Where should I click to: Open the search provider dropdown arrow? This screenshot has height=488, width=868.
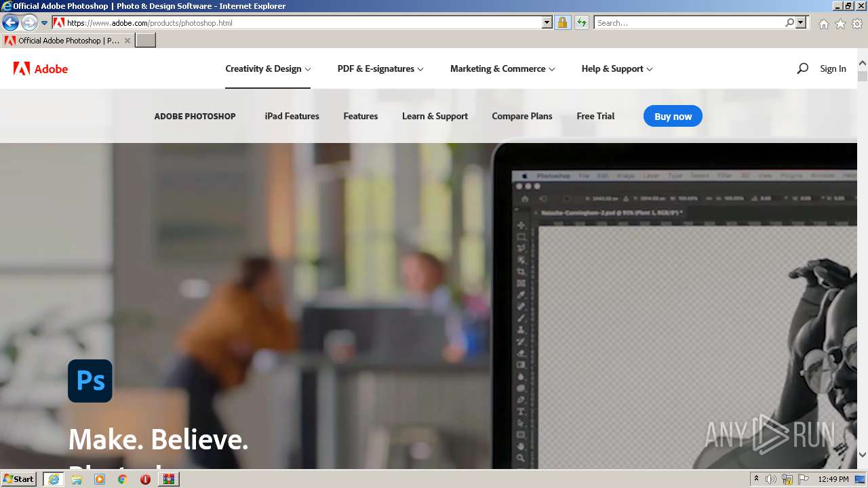pos(801,22)
